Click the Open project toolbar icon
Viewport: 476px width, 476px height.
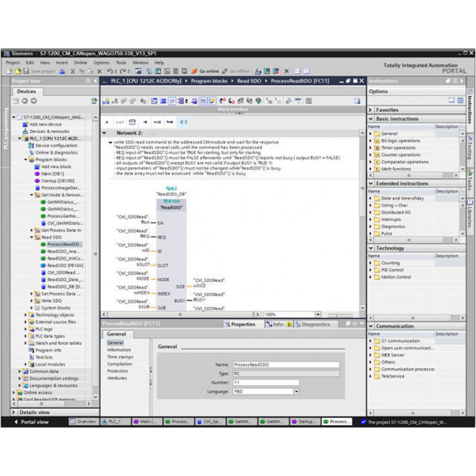coord(18,71)
